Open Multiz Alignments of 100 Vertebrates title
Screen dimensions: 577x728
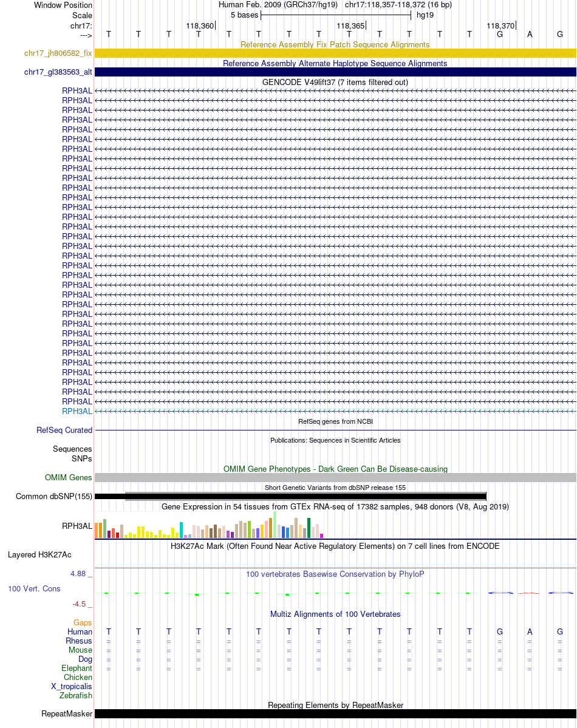(335, 614)
